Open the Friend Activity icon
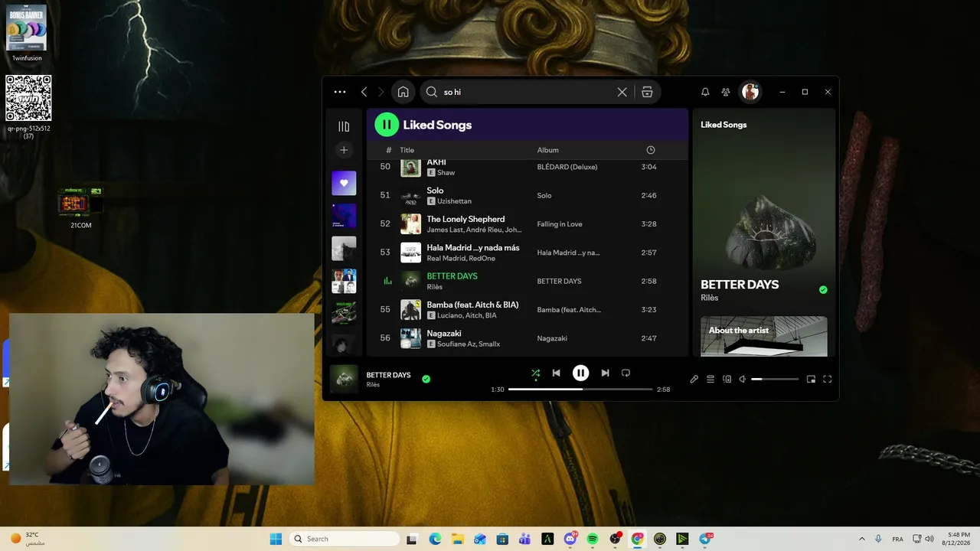Screen dimensions: 980x551 tap(726, 92)
